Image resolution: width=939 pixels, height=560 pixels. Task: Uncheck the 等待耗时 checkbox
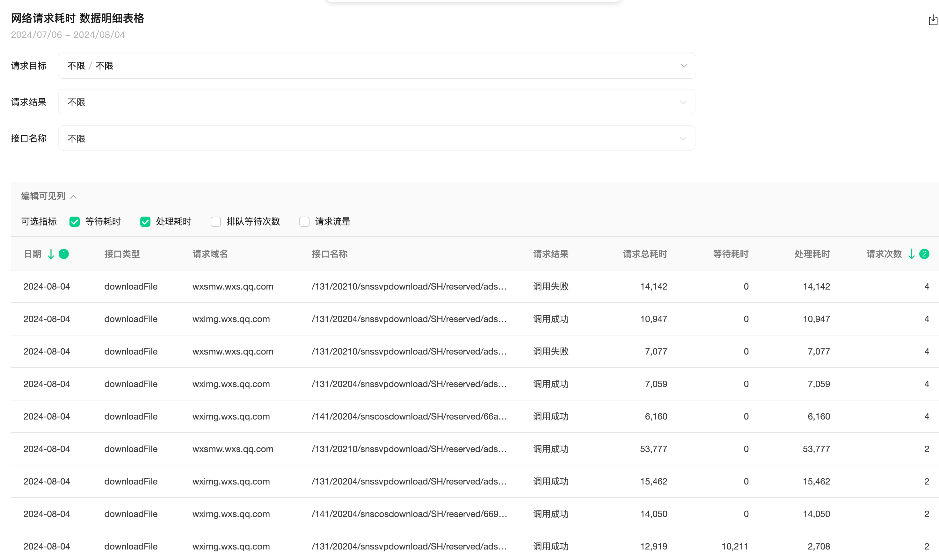point(75,221)
